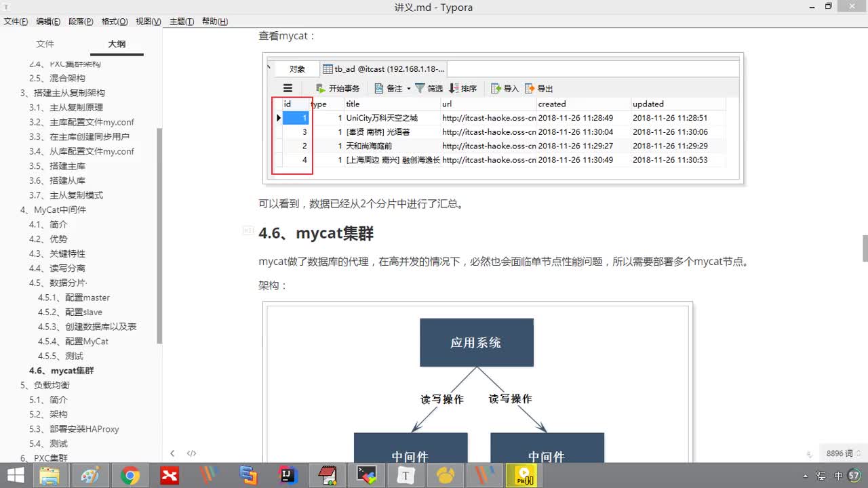The height and width of the screenshot is (488, 868).
Task: Select the 应用系统 architecture diagram image
Action: coord(477,382)
